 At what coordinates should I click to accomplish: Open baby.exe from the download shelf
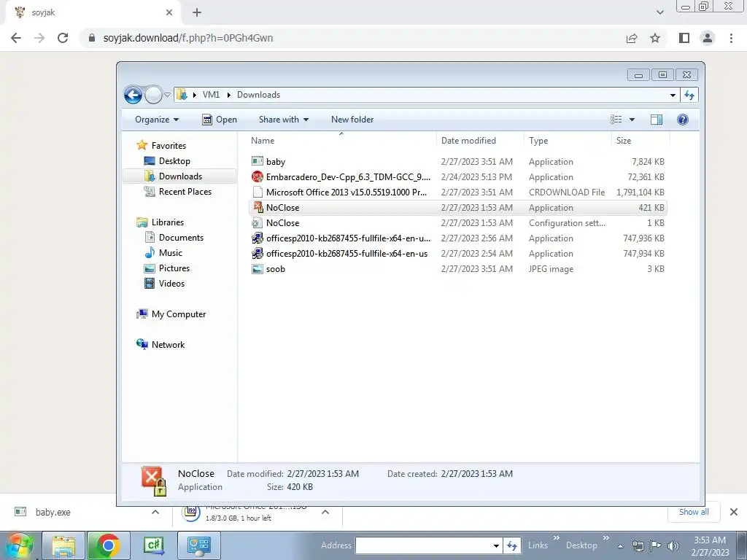pyautogui.click(x=53, y=513)
